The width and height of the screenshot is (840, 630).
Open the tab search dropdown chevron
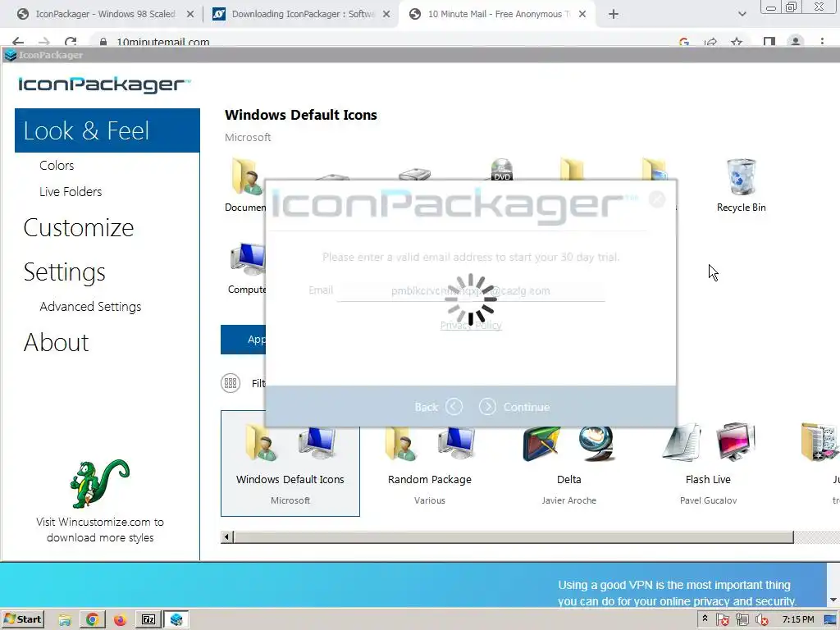click(742, 15)
